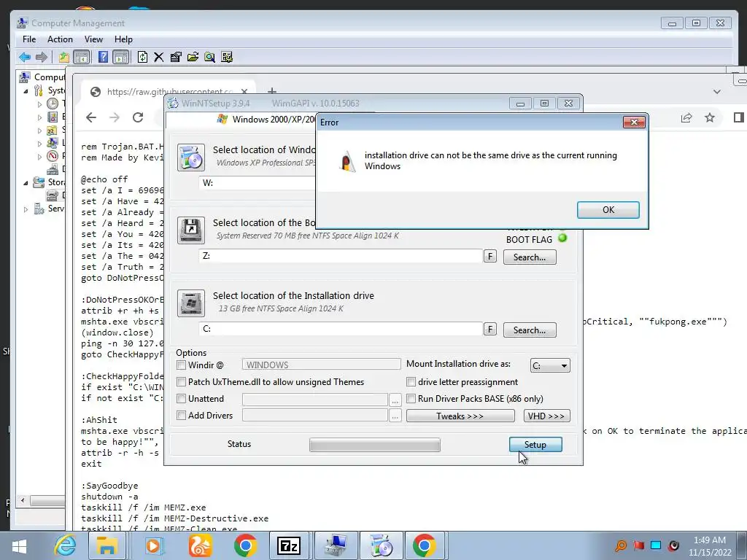Open 7-Zip from the taskbar
Viewport: 747px width, 560px height.
289,545
